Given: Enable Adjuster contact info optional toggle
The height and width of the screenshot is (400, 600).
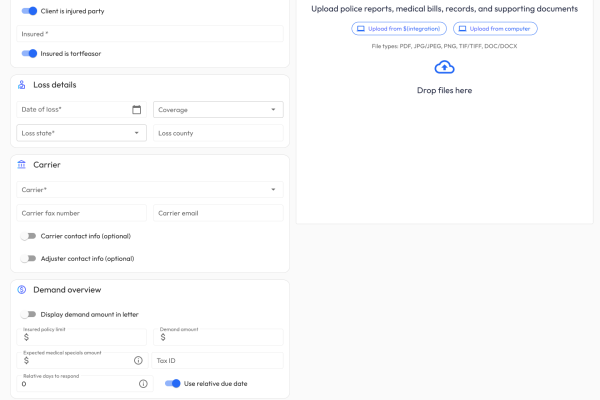Looking at the screenshot, I should click(x=29, y=258).
